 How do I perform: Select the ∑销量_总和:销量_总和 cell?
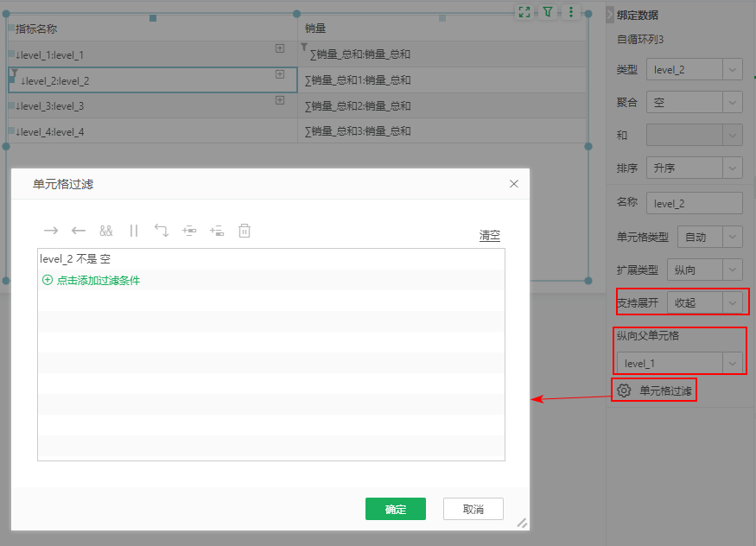click(x=442, y=54)
